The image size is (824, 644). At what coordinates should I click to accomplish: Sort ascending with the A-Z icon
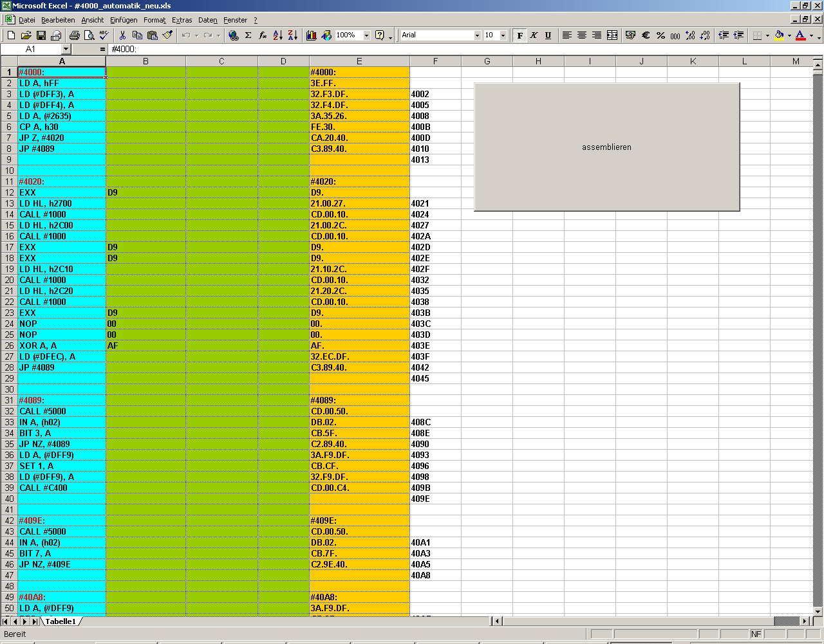point(277,35)
